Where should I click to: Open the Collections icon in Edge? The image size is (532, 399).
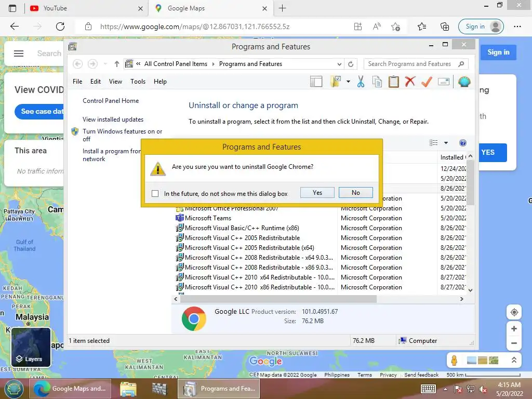click(445, 26)
